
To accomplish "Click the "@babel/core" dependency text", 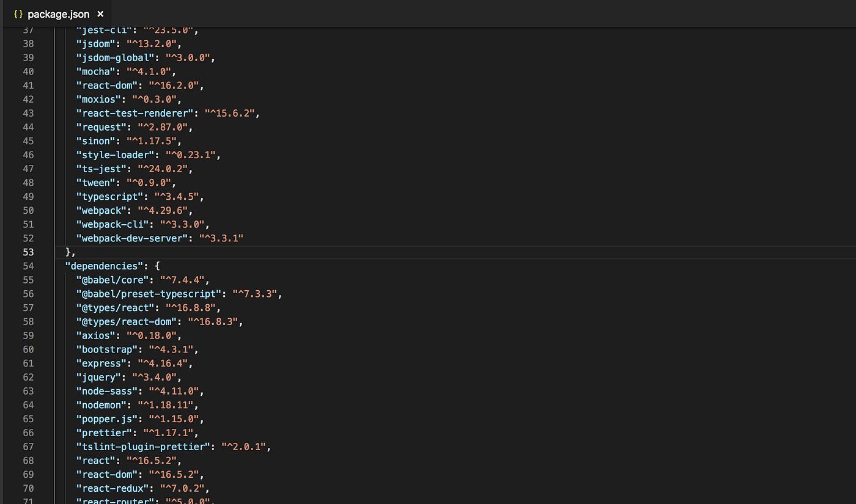I will point(113,280).
